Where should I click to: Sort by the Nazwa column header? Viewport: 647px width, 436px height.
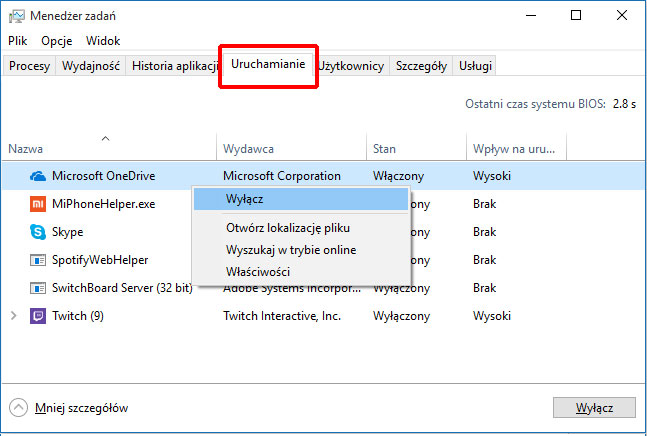109,149
